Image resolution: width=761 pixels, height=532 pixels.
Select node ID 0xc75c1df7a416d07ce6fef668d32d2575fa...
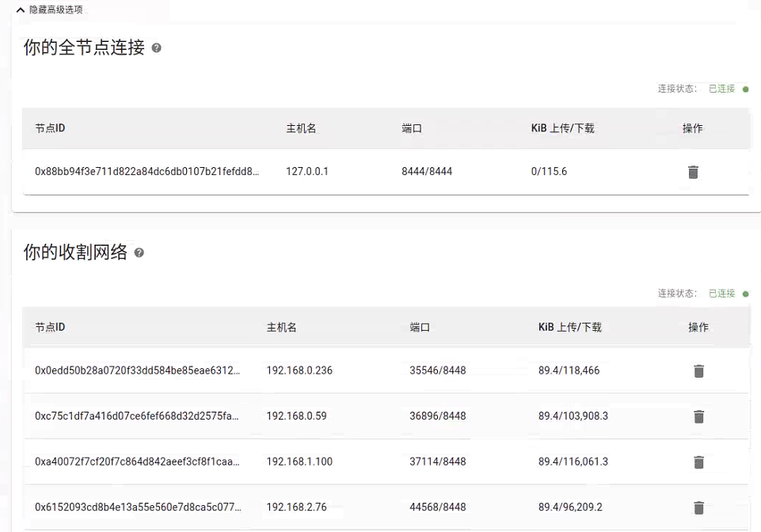[x=137, y=416]
